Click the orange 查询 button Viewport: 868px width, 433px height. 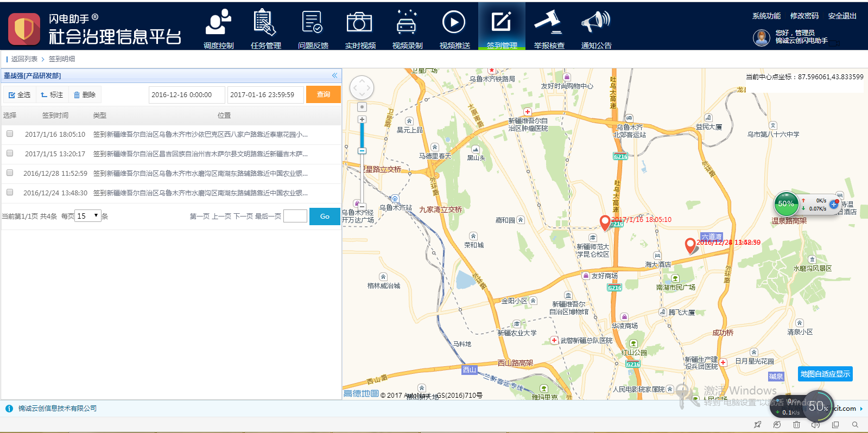pyautogui.click(x=324, y=94)
